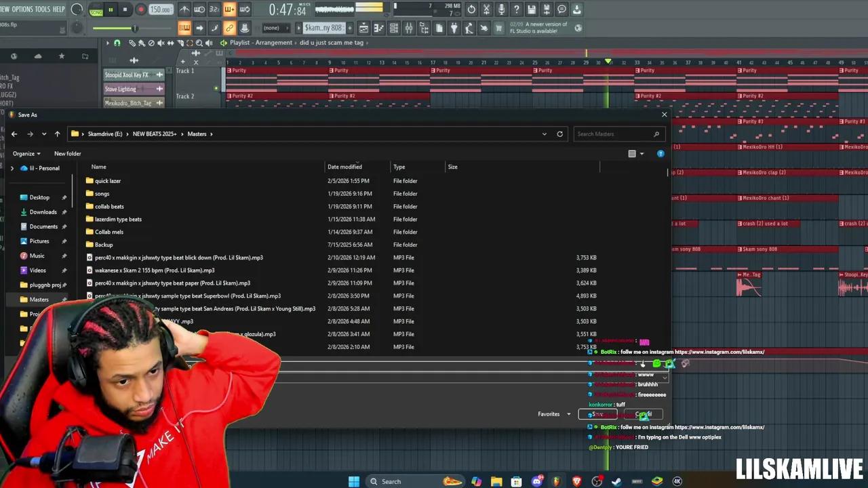868x488 pixels.
Task: Stop playback with the stop button
Action: 125,9
